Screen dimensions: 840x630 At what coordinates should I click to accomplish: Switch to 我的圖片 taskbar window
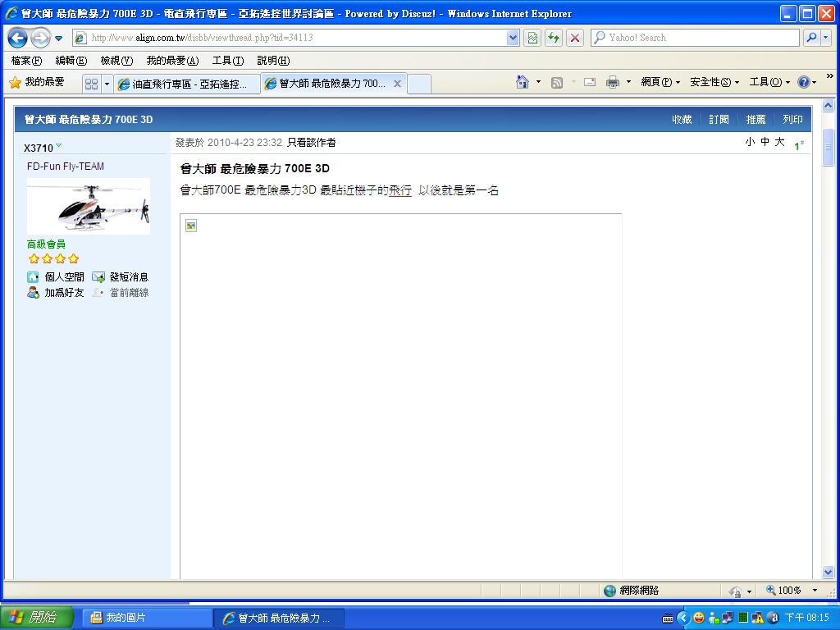tap(148, 618)
